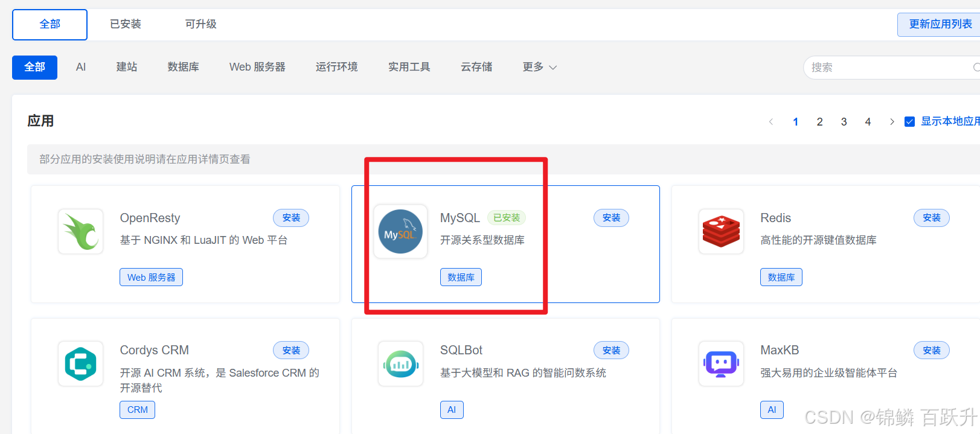This screenshot has width=980, height=434.
Task: Open the MySQL app title
Action: (460, 218)
